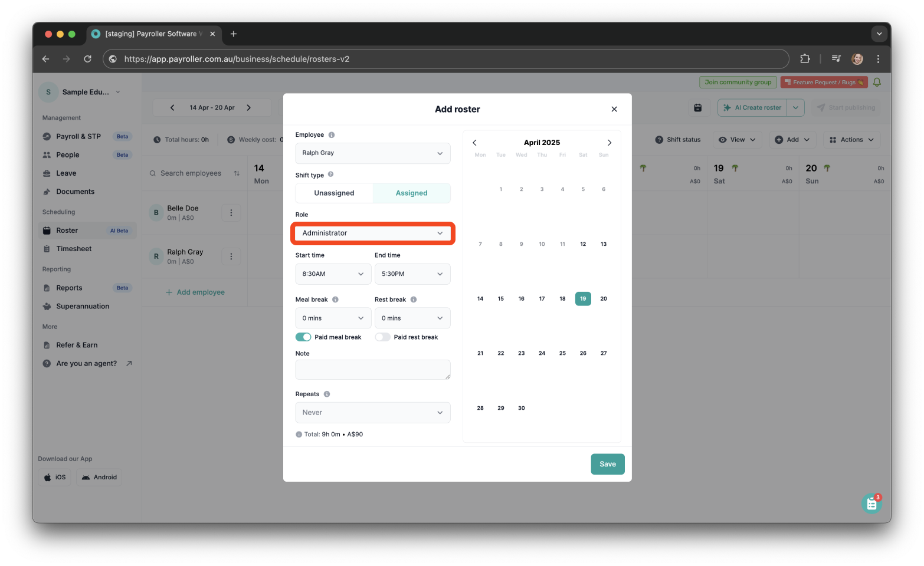Open Belle Doe's three-dot options menu
924x566 pixels.
click(x=231, y=212)
